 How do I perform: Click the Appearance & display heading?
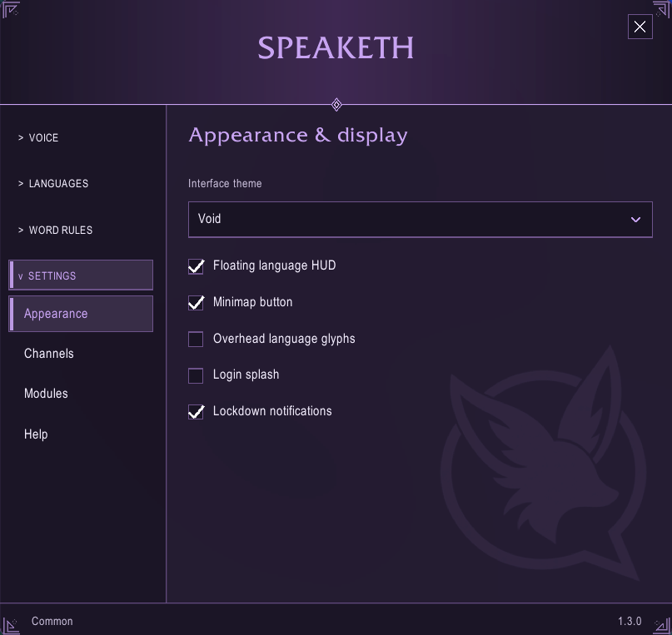click(298, 136)
